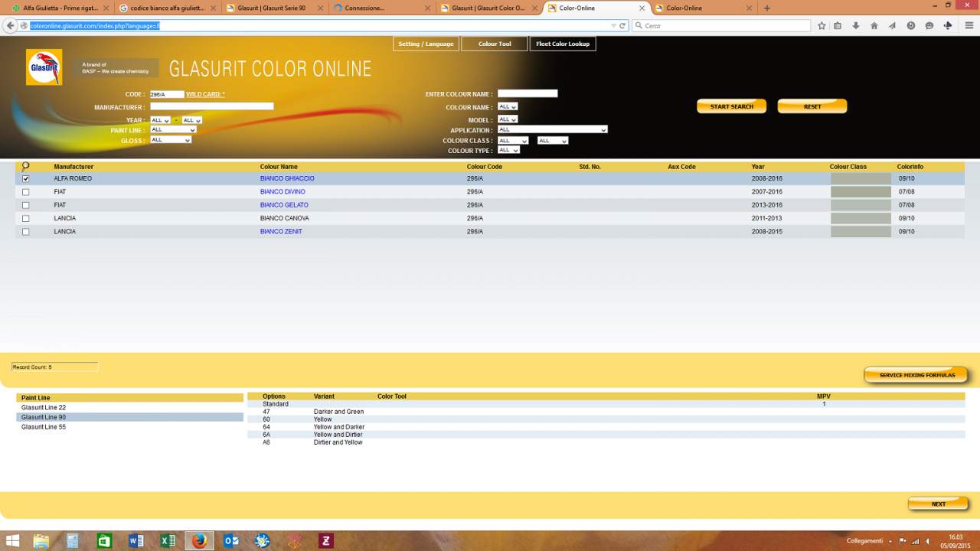Open the Colour Tool tab
The width and height of the screenshot is (980, 551).
pos(495,44)
